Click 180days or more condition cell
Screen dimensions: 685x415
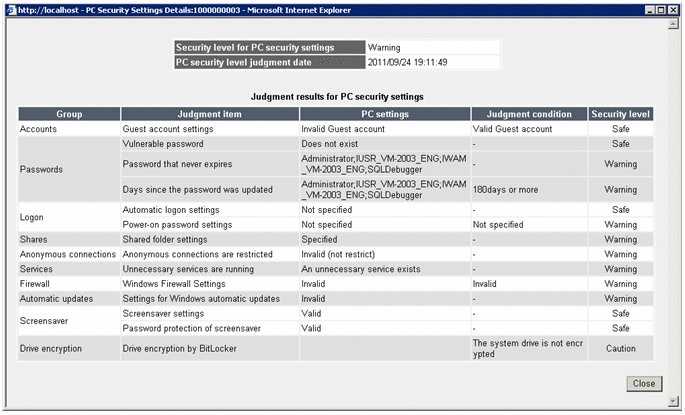point(529,190)
